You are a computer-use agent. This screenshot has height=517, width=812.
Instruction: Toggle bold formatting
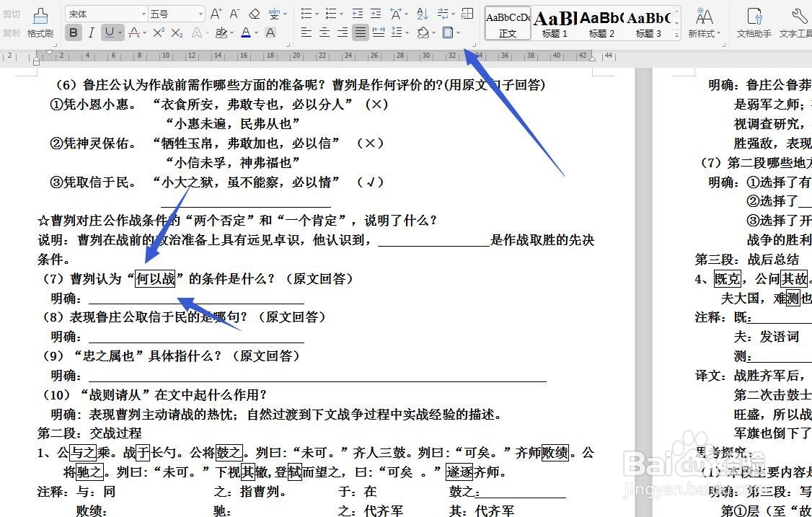(x=74, y=32)
